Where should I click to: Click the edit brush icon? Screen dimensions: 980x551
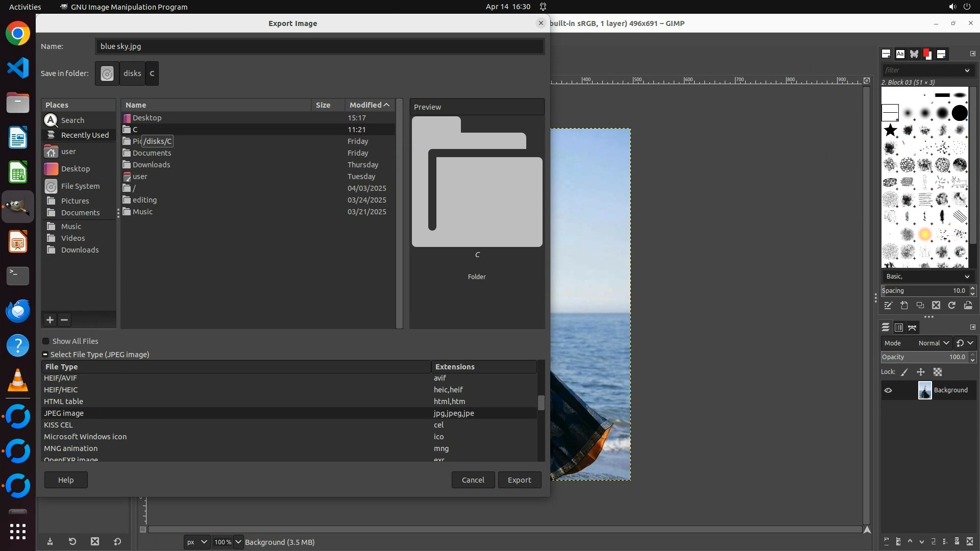pos(888,306)
